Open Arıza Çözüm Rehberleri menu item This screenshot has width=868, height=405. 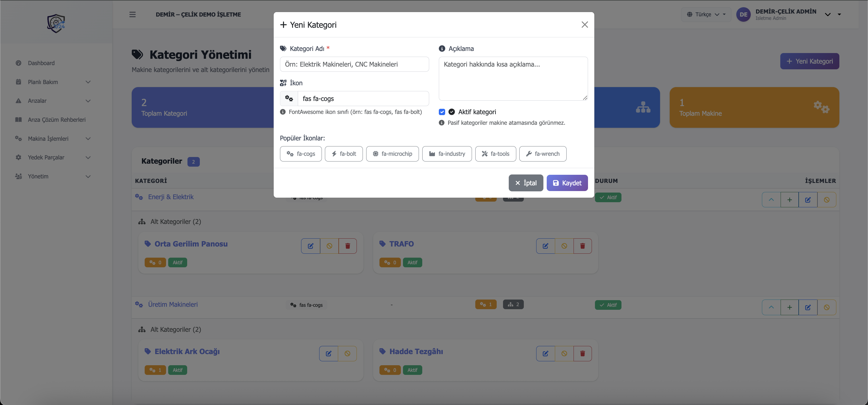pyautogui.click(x=57, y=120)
